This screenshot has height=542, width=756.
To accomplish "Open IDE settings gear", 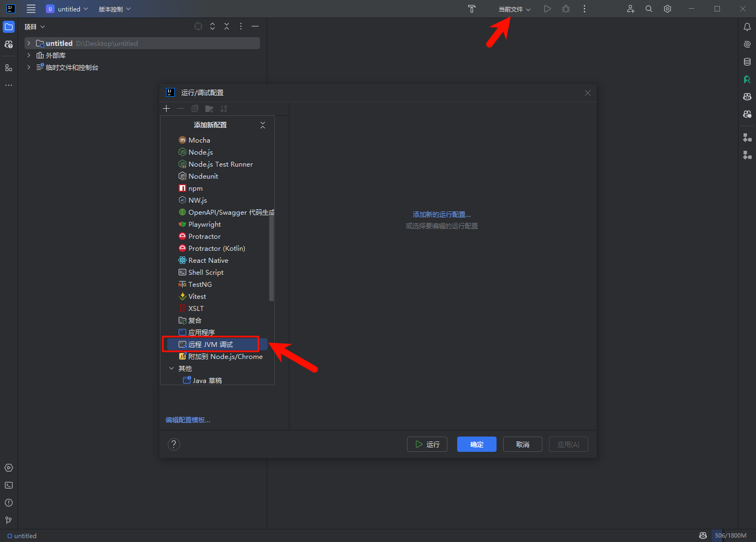I will (x=668, y=9).
